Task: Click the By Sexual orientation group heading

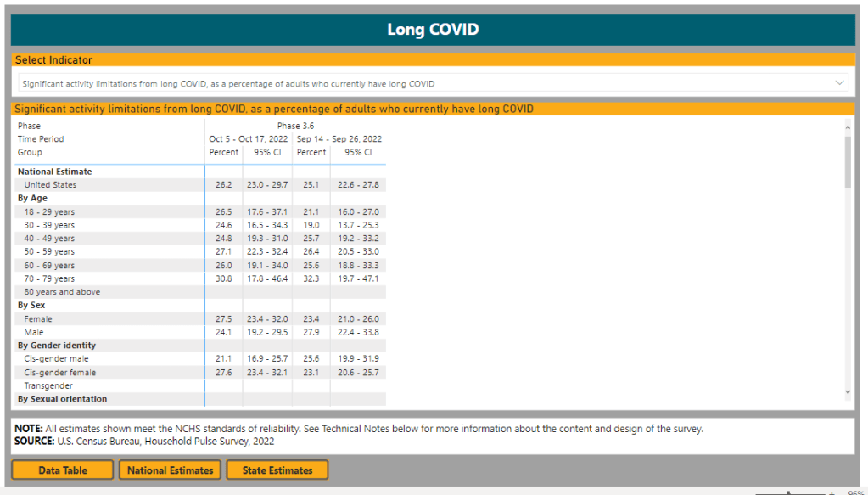Action: tap(62, 399)
